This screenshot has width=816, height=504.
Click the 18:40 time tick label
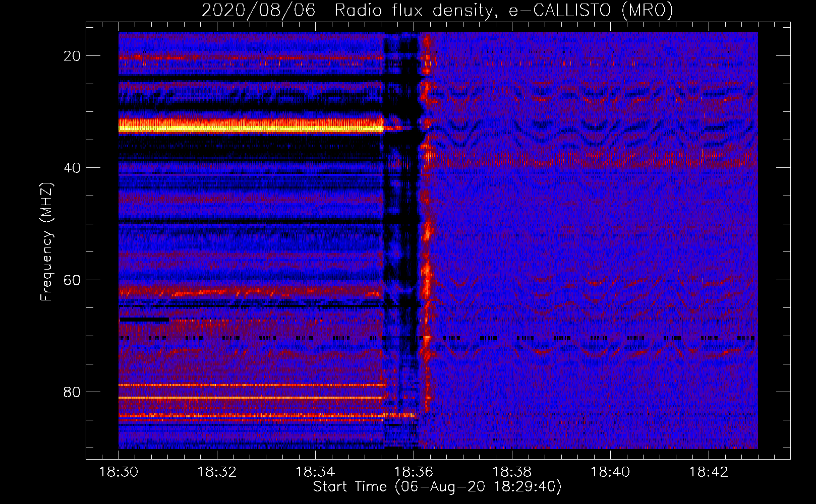click(x=610, y=472)
